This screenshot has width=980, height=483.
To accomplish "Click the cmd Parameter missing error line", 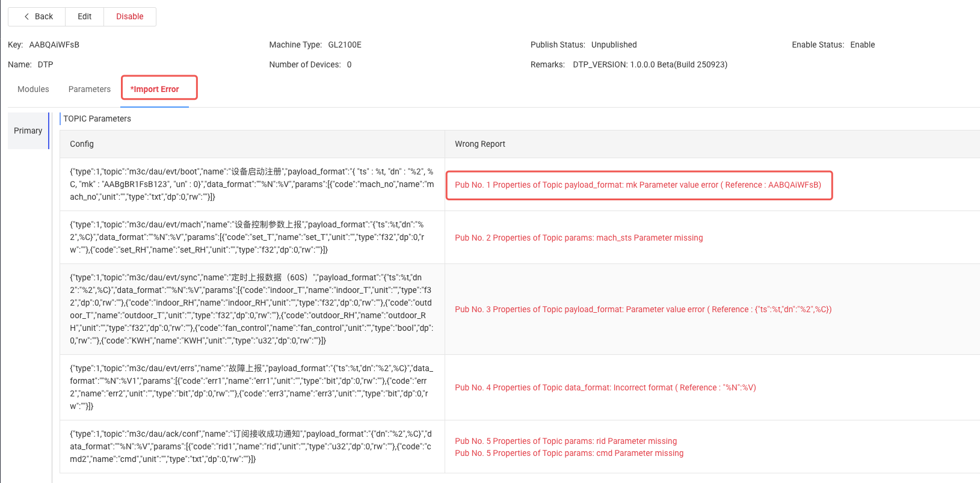I will click(569, 453).
